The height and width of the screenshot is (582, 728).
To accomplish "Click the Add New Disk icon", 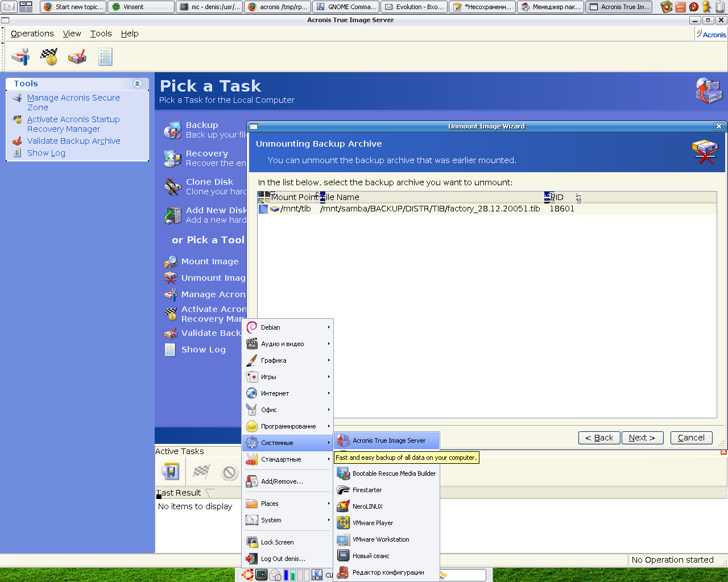I will pyautogui.click(x=172, y=215).
